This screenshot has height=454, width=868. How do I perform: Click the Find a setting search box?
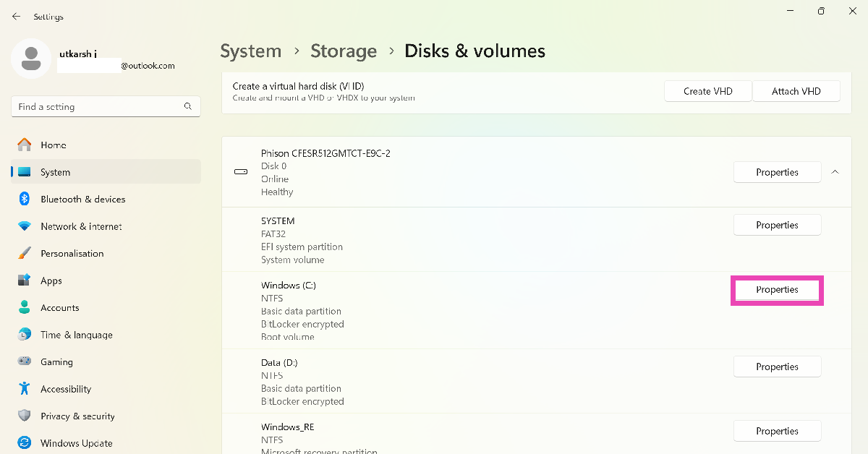(98, 106)
